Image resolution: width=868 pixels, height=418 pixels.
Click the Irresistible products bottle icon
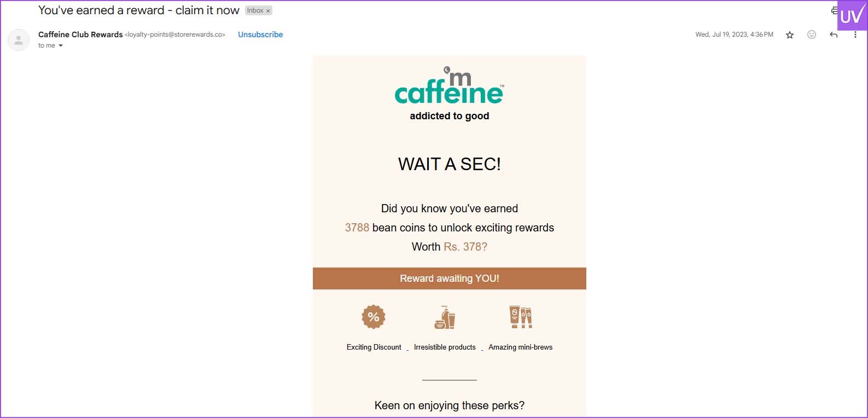tap(445, 317)
